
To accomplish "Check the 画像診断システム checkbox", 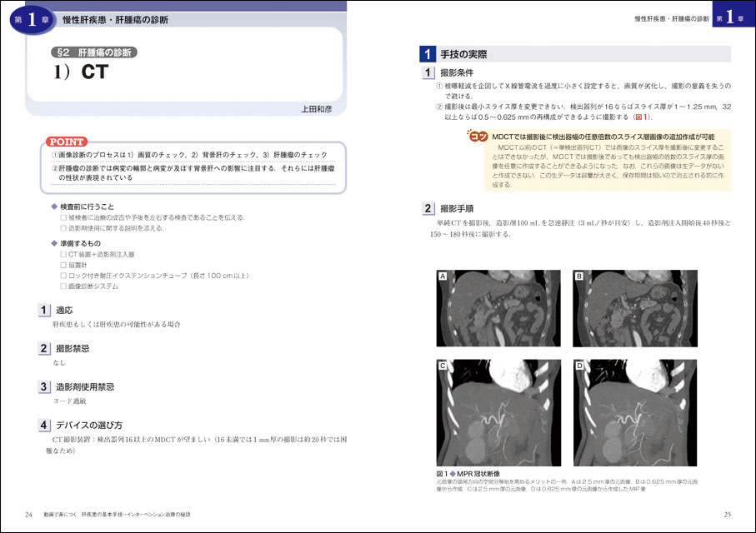I will point(63,286).
